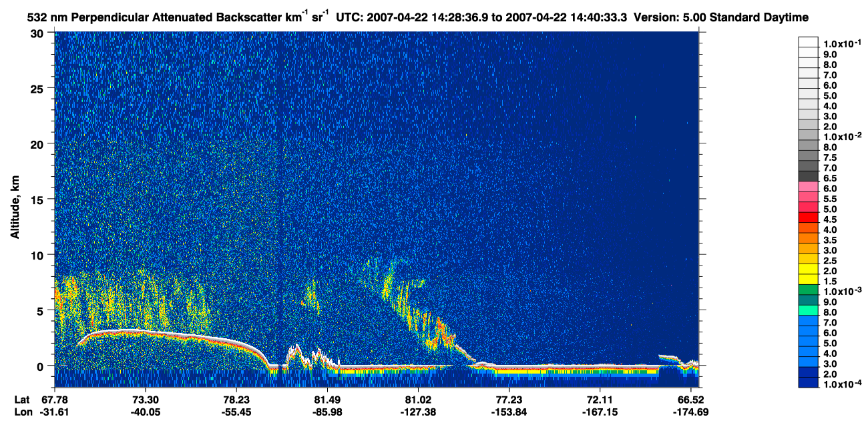The height and width of the screenshot is (445, 868).
Task: Click the start time '2007-04-22 14:28:36.9'
Action: tap(428, 17)
